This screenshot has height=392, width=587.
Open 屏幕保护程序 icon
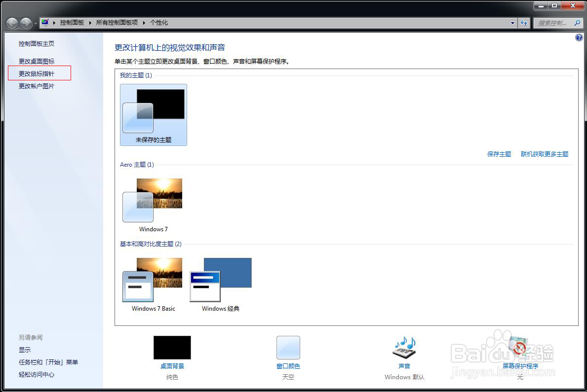(520, 348)
